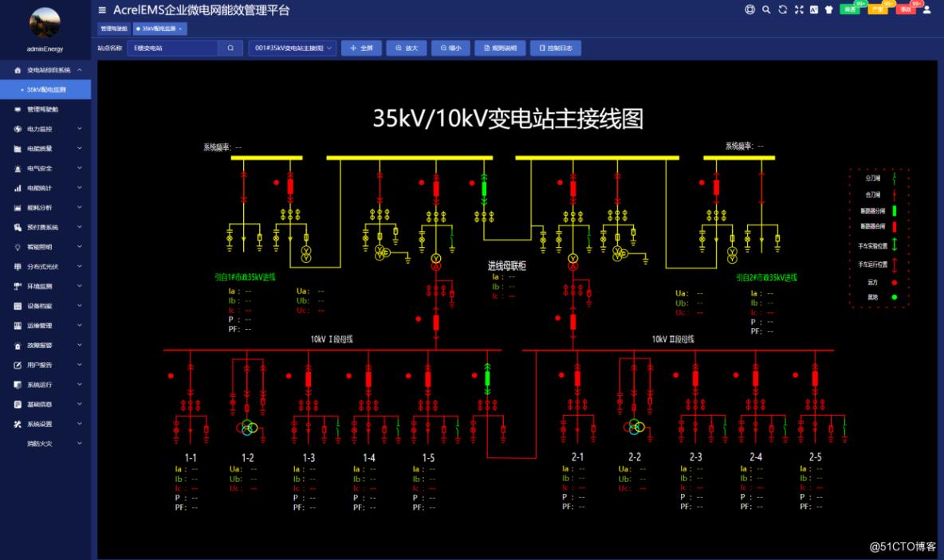Click the magnifier search icon in header
944x560 pixels.
(765, 10)
